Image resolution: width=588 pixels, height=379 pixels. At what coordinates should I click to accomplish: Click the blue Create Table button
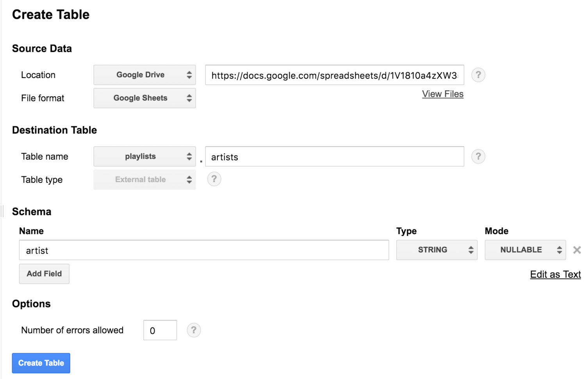click(41, 363)
